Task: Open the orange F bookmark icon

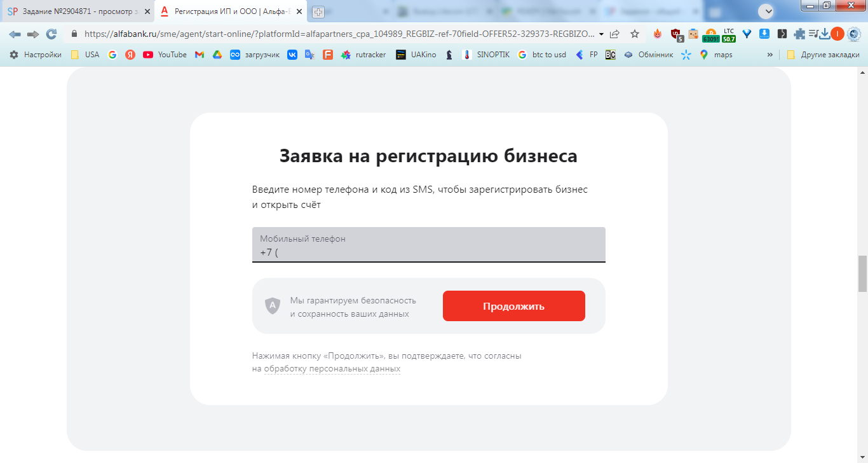Action: point(328,55)
